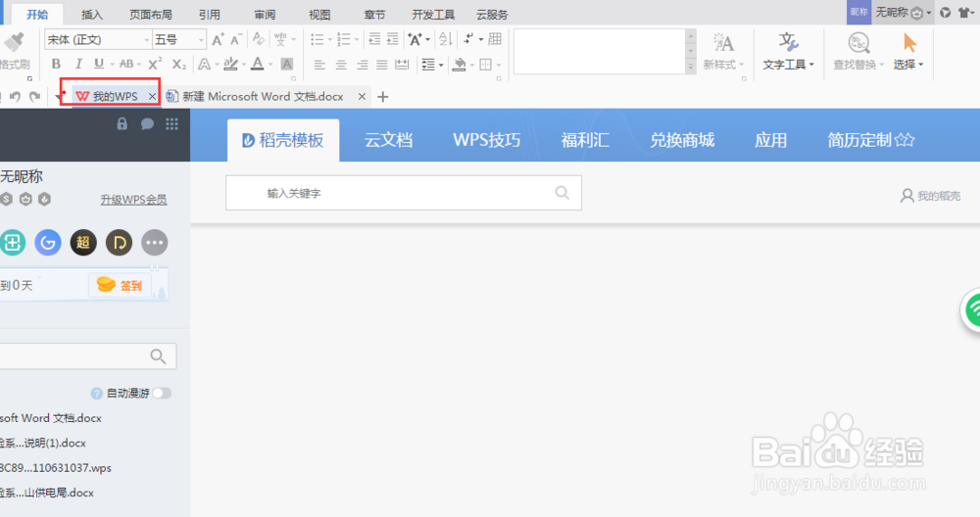
Task: Expand the line spacing dropdown
Action: 441,65
